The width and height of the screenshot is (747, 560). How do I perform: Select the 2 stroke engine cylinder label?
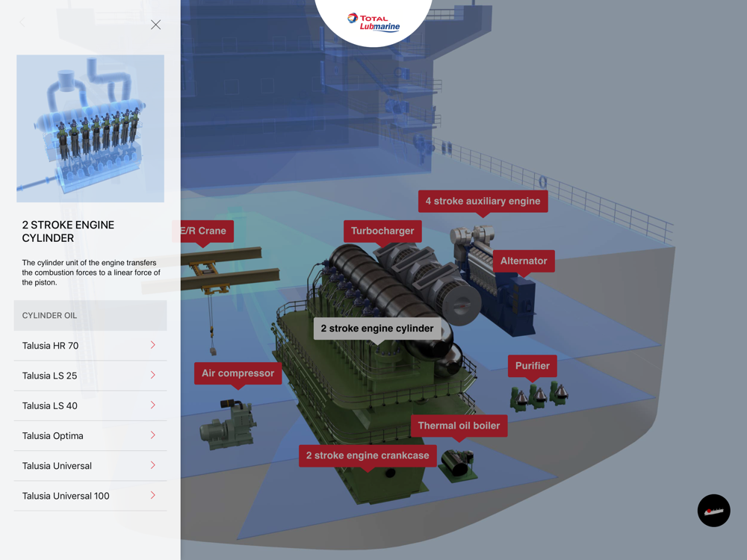(376, 329)
